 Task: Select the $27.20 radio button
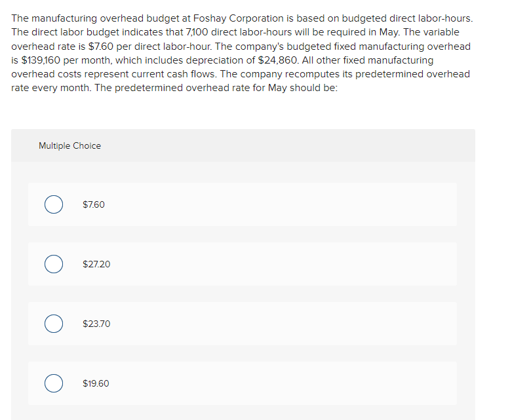point(54,264)
